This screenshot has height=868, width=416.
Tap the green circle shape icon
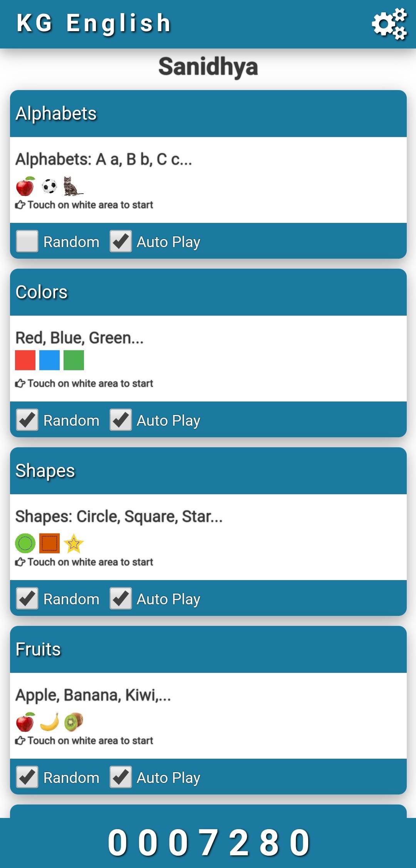25,543
